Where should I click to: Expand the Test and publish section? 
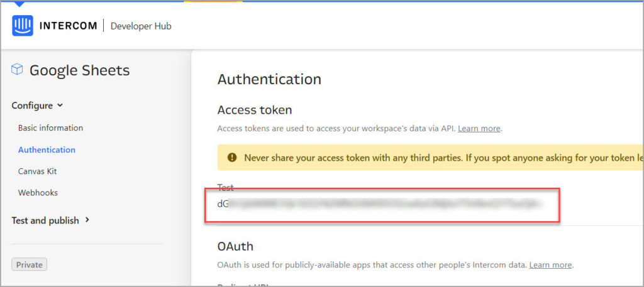[x=87, y=220]
